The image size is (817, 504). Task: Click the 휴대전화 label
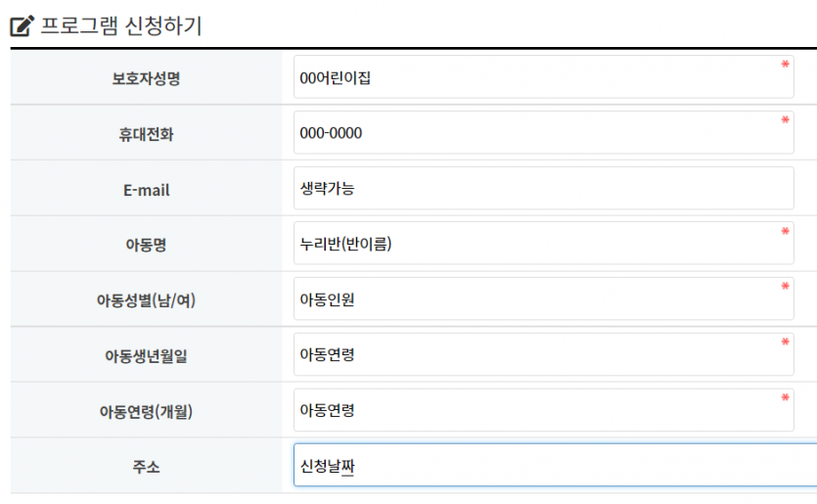click(x=146, y=134)
